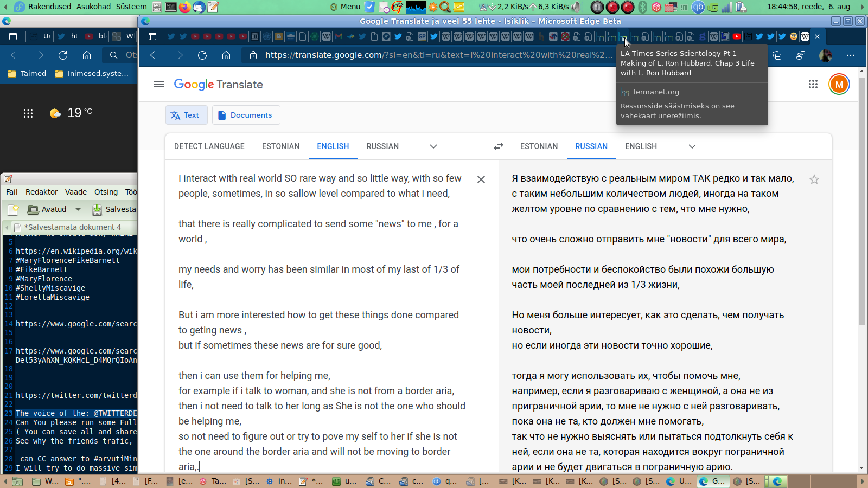Open the Redaktor menu in the text editor
This screenshot has width=868, height=488.
tap(42, 192)
